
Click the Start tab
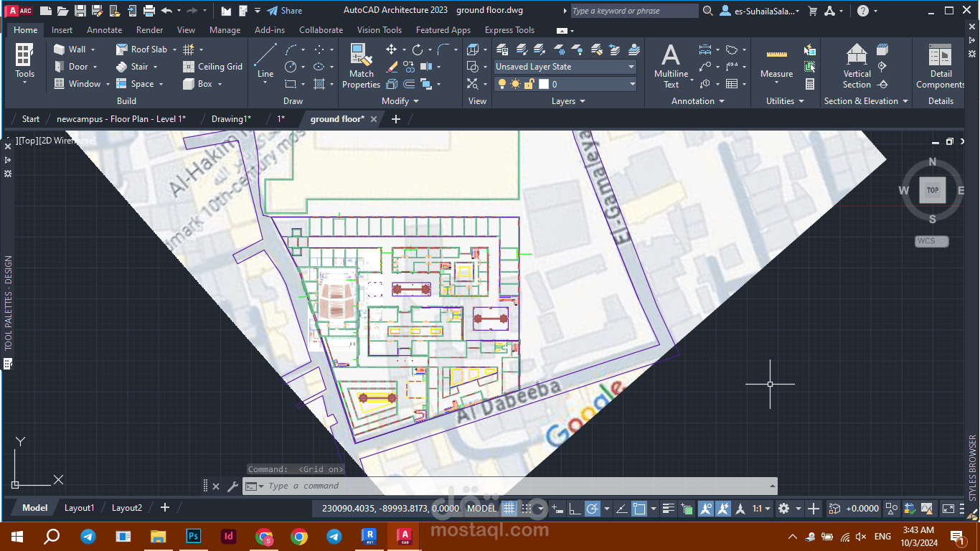(31, 119)
